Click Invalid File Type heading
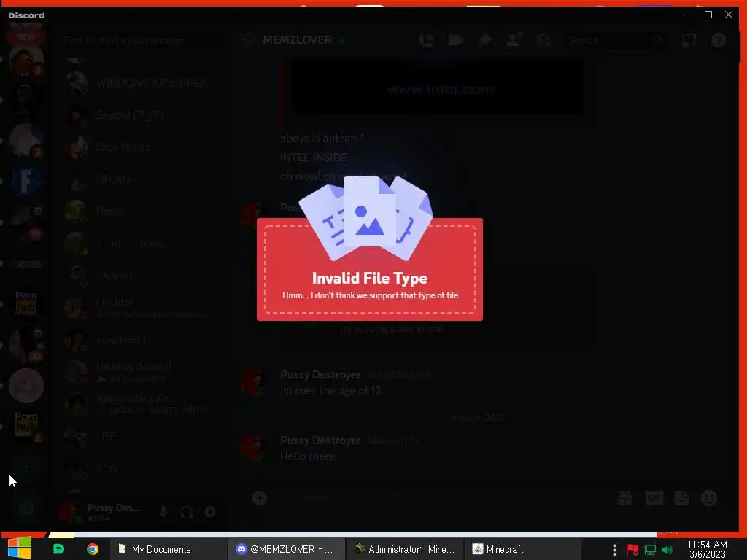747x560 pixels. (x=370, y=278)
